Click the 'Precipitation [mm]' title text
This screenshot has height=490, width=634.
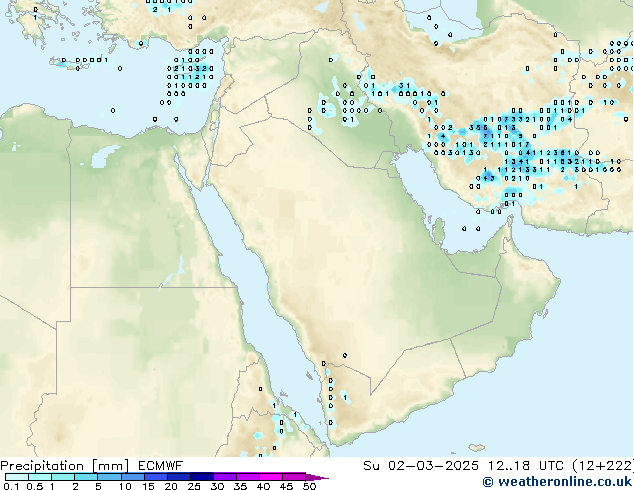[64, 466]
